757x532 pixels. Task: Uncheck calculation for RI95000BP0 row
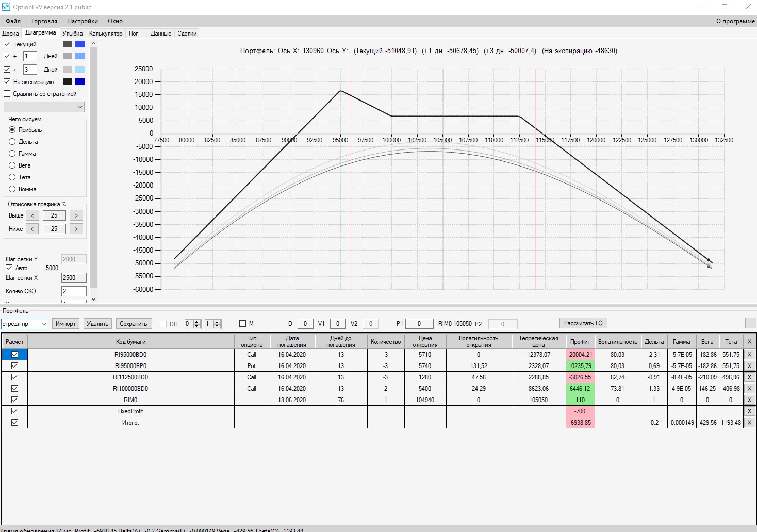coord(14,366)
